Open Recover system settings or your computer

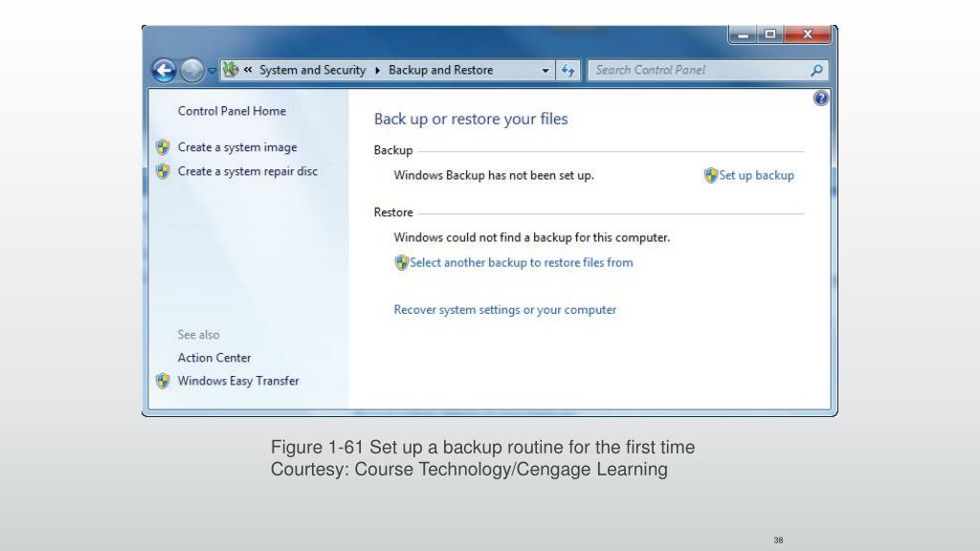(505, 310)
